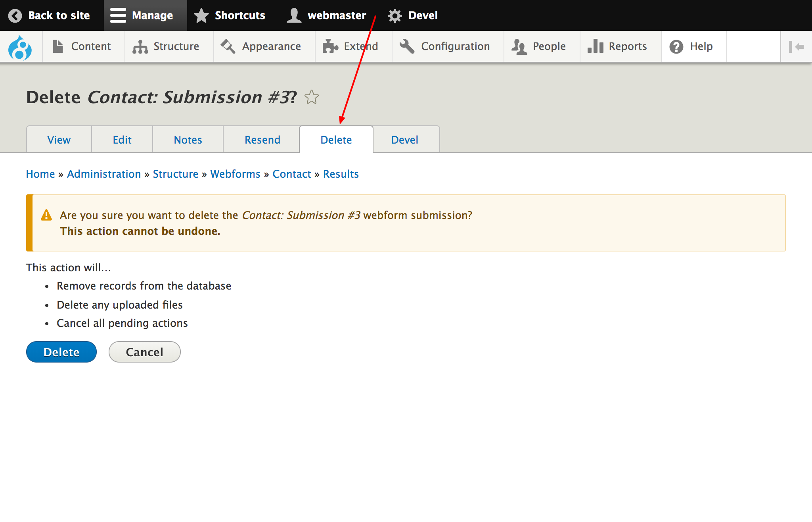Confirm with the blue Delete button
812x522 pixels.
click(x=61, y=352)
